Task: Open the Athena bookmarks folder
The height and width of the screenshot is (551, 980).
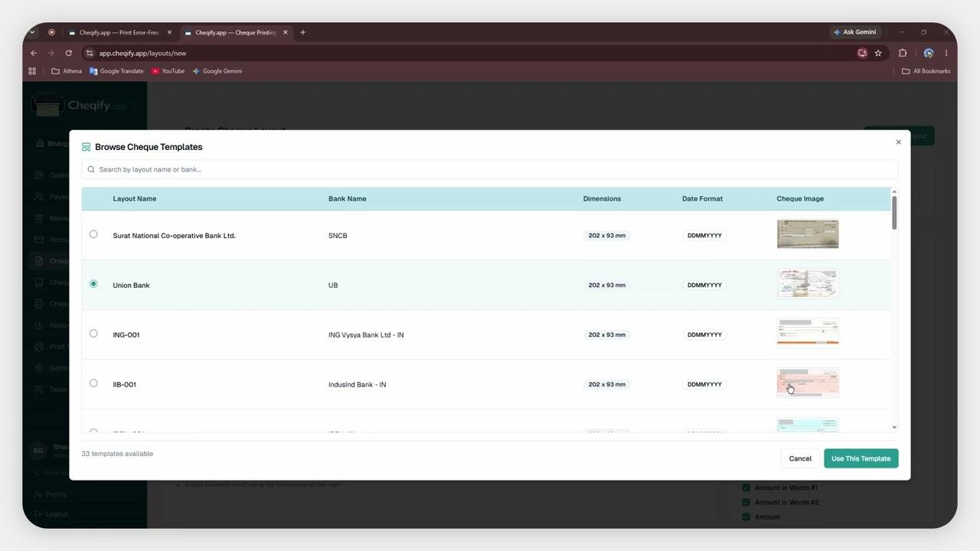Action: [x=67, y=71]
